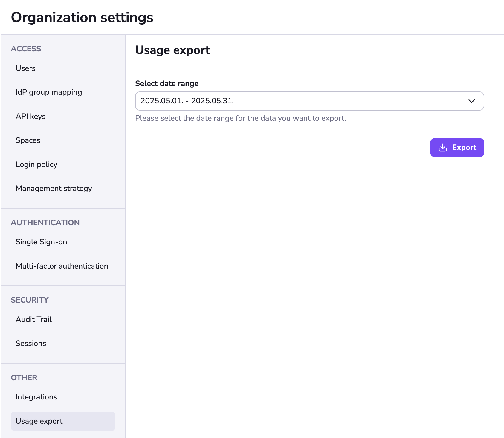Select Usage export in the sidebar
The height and width of the screenshot is (438, 504).
pos(39,421)
